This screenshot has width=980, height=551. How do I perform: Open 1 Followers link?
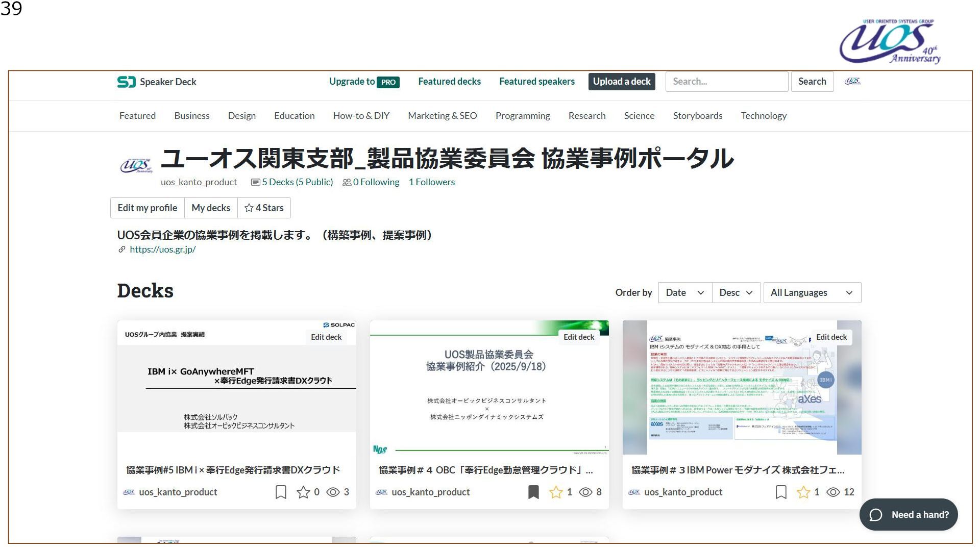click(432, 182)
